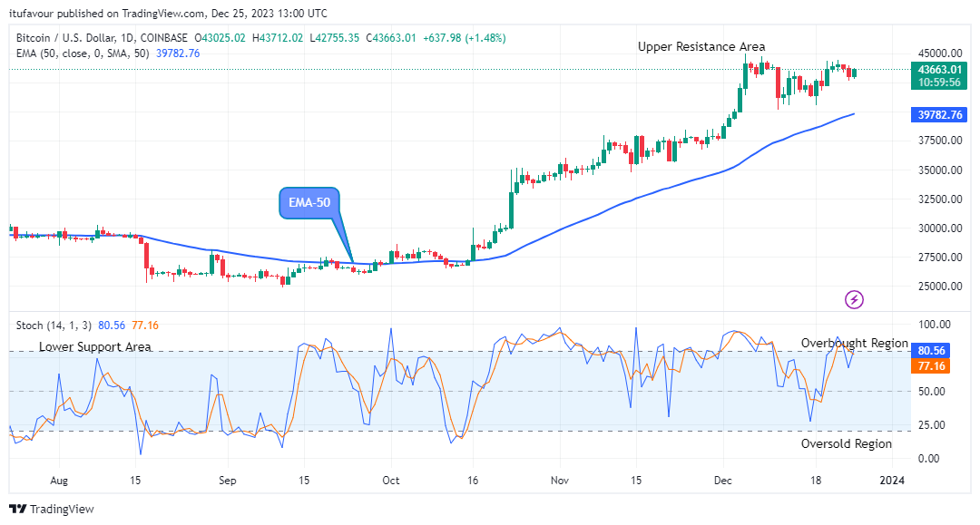This screenshot has width=980, height=525.
Task: Click the 2024 label on the time axis
Action: point(892,480)
